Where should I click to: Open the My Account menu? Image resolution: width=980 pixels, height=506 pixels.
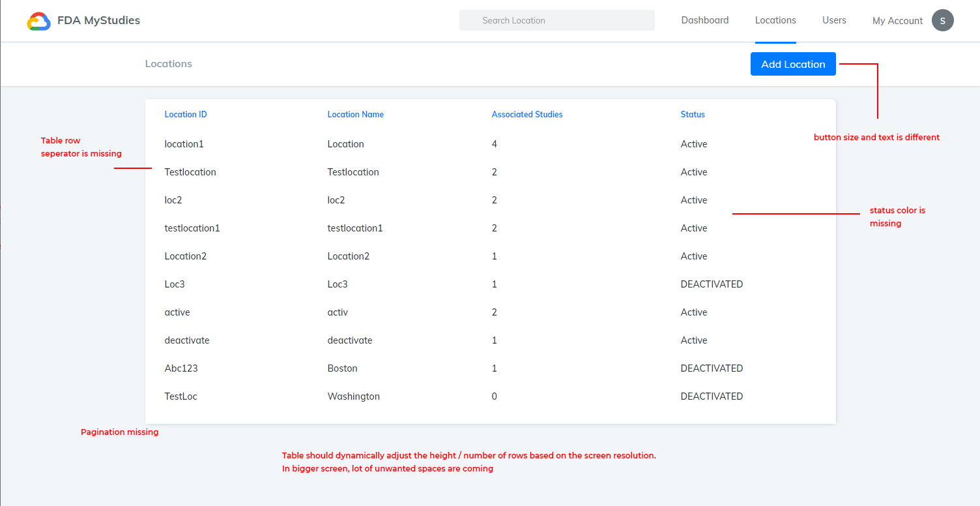pos(897,21)
